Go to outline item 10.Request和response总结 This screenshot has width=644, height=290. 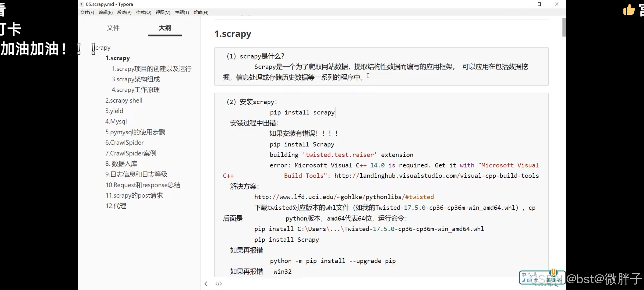point(143,185)
